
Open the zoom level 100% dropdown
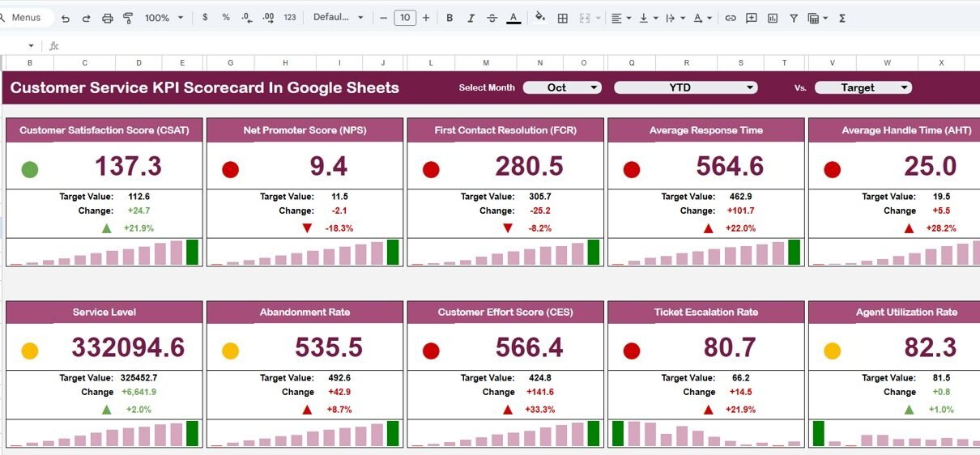coord(163,18)
